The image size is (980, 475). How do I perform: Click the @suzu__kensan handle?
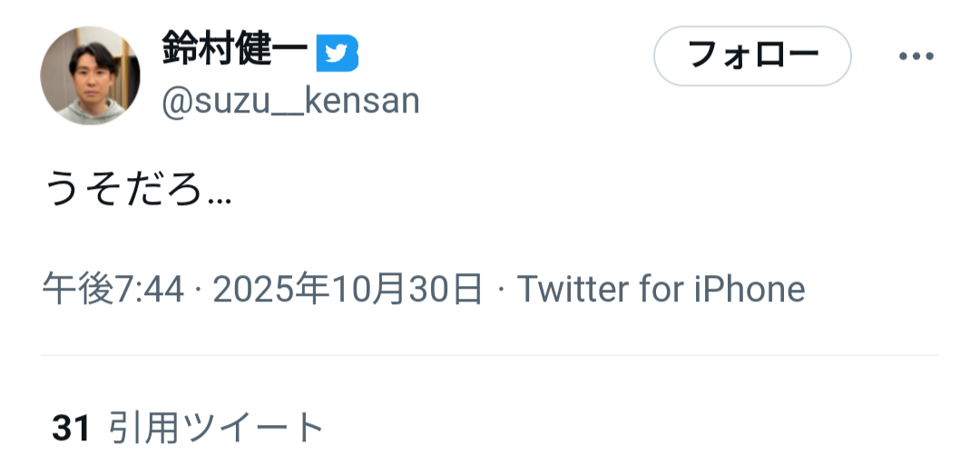coord(290,101)
